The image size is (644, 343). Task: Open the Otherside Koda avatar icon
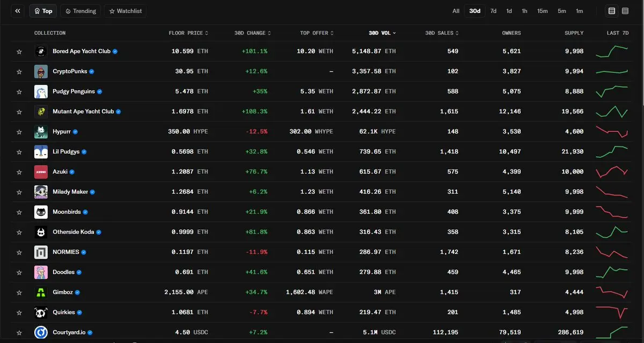pos(41,232)
